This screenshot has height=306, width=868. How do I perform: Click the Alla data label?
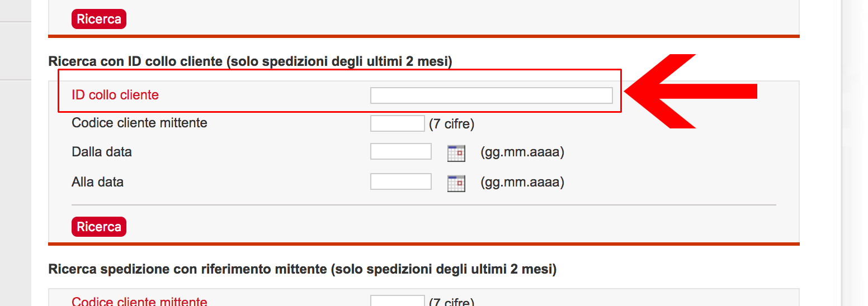[x=97, y=182]
